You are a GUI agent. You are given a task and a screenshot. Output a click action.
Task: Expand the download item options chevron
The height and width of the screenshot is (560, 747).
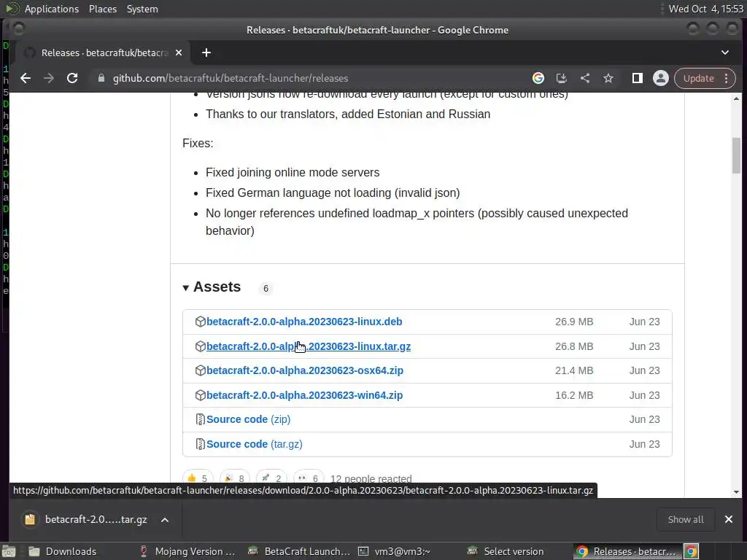pyautogui.click(x=165, y=520)
